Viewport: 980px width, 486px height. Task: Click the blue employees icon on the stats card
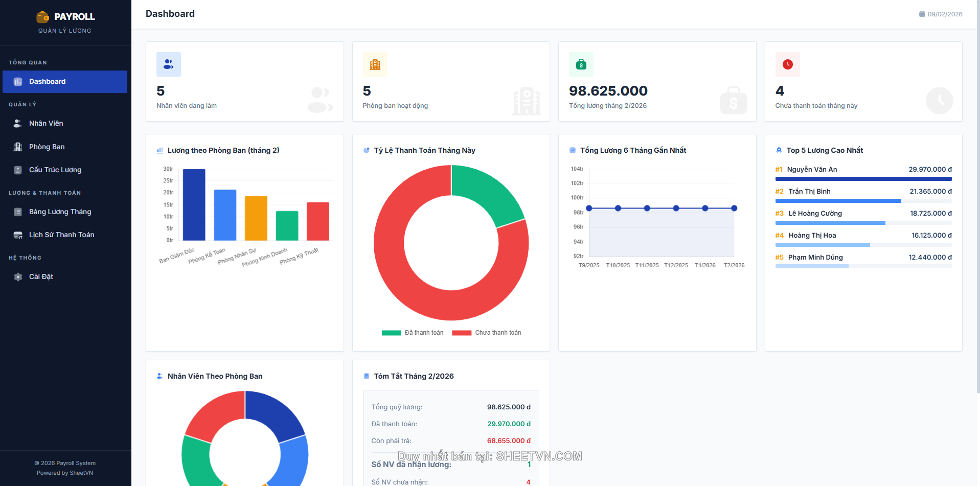(169, 64)
